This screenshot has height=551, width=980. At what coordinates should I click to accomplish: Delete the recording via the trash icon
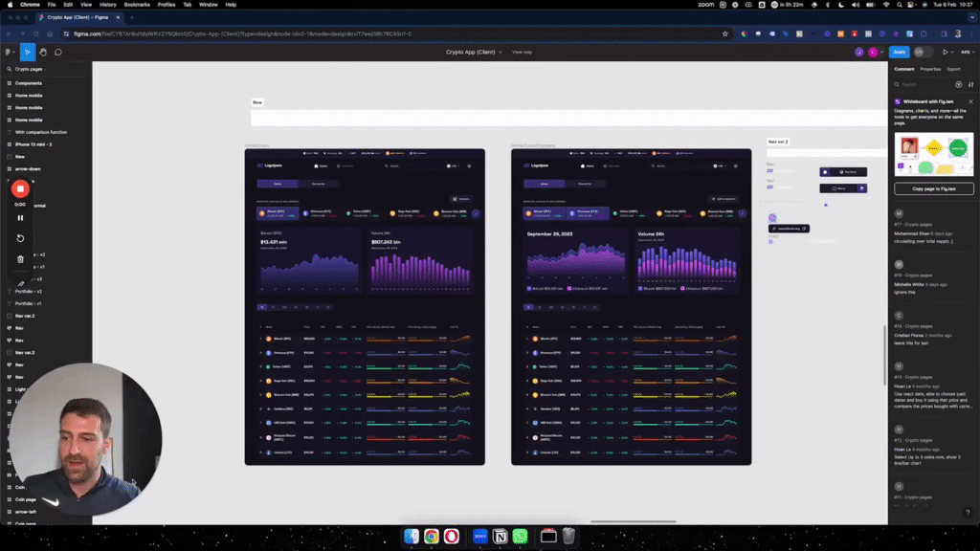pos(20,258)
